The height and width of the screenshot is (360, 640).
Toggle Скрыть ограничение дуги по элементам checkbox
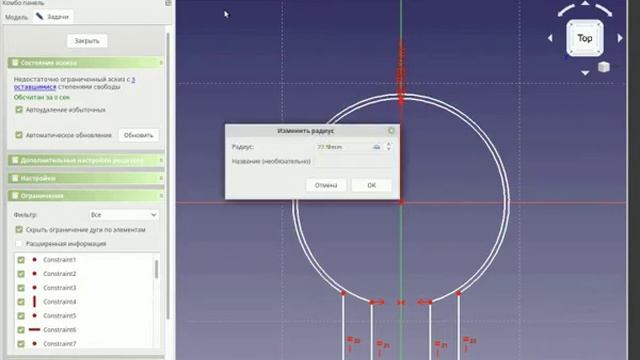click(x=19, y=229)
